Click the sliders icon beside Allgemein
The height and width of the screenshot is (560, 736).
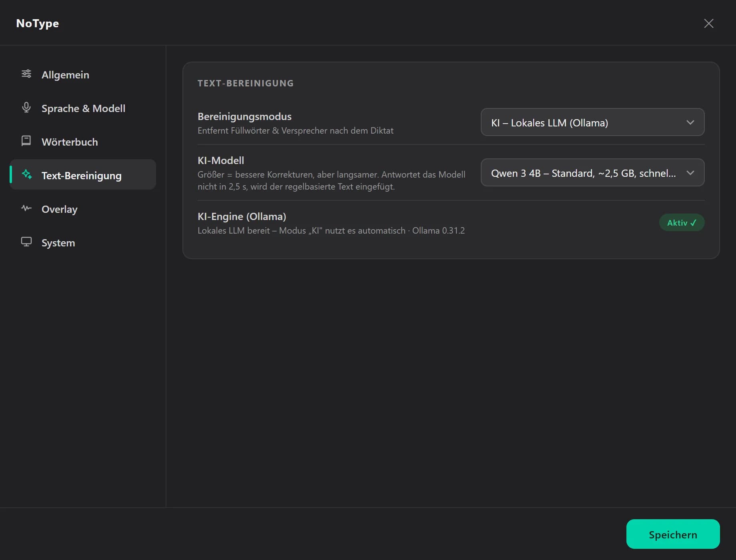(x=26, y=74)
